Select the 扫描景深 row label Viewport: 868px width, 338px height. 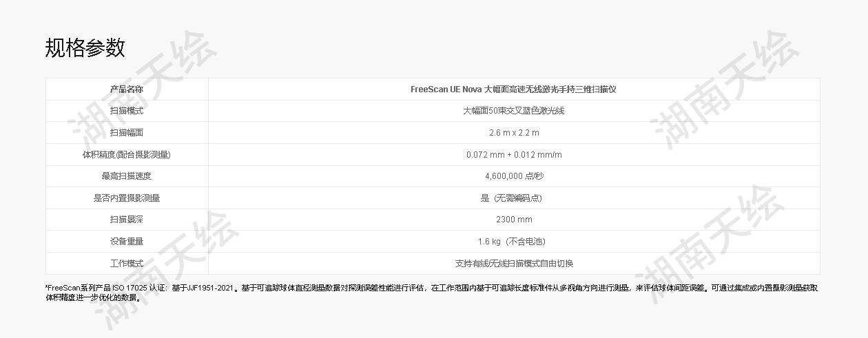pos(127,220)
